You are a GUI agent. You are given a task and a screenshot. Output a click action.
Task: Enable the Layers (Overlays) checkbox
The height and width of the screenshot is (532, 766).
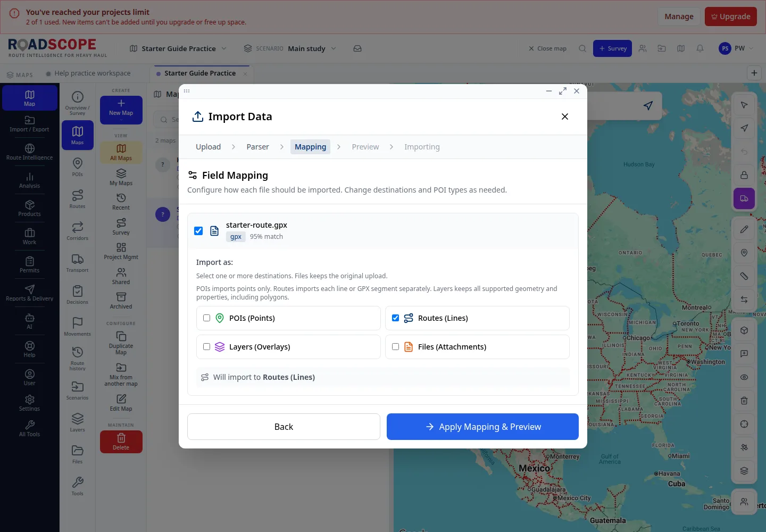coord(207,347)
